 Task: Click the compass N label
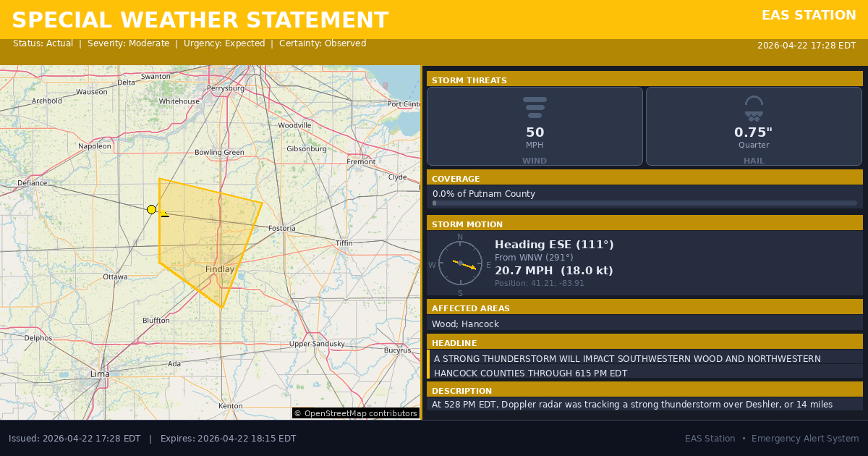tap(460, 237)
